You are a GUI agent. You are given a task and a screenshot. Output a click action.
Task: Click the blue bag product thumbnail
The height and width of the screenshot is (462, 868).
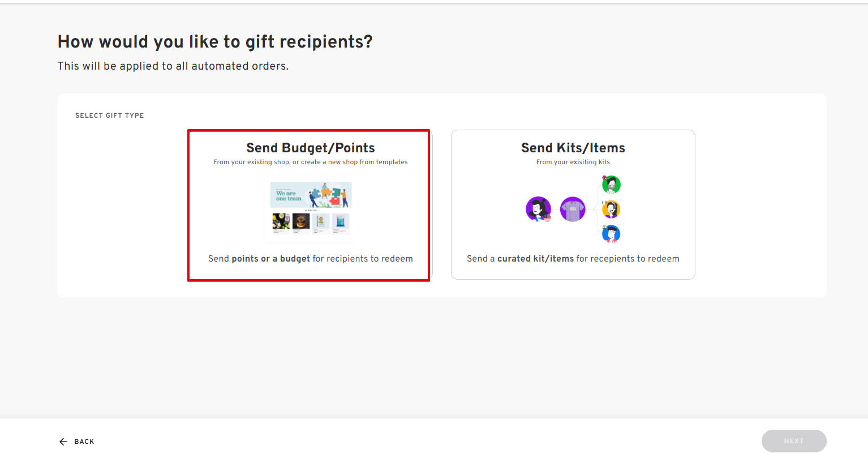(341, 221)
